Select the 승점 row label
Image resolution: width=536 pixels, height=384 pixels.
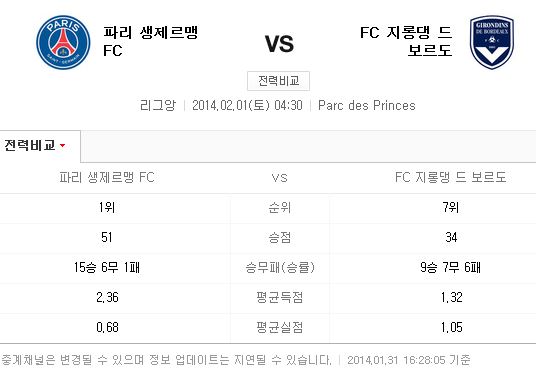(280, 237)
